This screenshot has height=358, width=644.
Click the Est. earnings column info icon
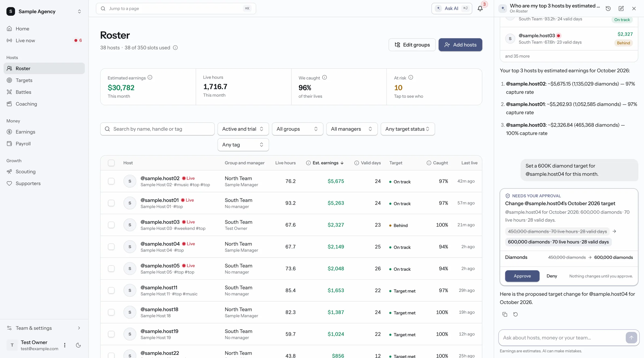pyautogui.click(x=308, y=163)
